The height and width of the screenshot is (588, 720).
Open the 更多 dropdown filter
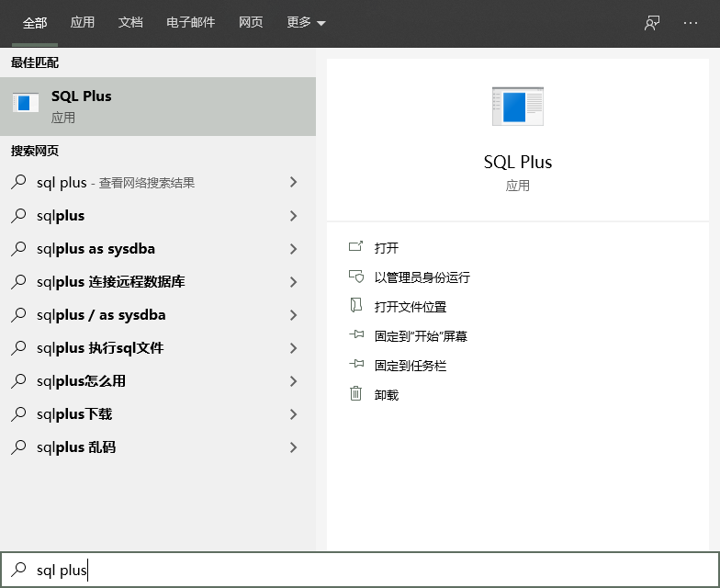click(x=306, y=22)
